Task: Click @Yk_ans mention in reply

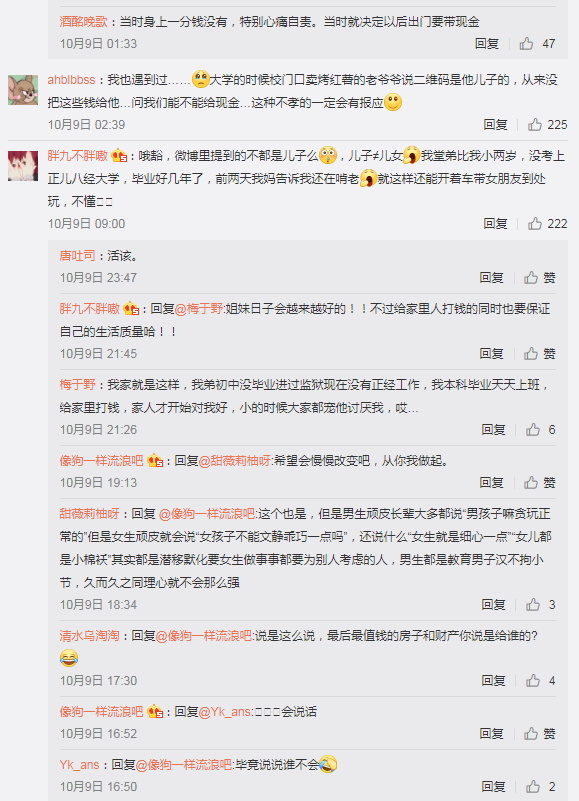Action: [224, 712]
